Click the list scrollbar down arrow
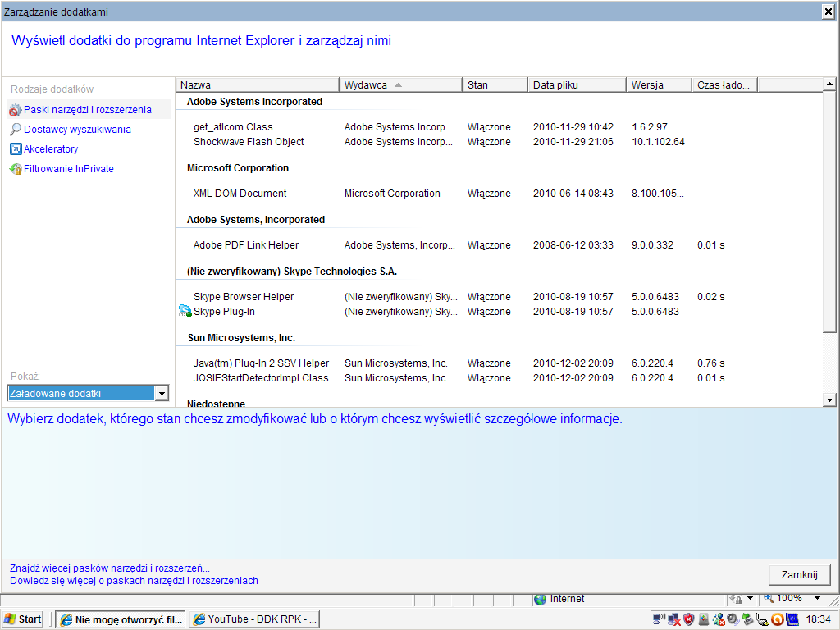Screen dimensions: 840x630 pos(829,399)
